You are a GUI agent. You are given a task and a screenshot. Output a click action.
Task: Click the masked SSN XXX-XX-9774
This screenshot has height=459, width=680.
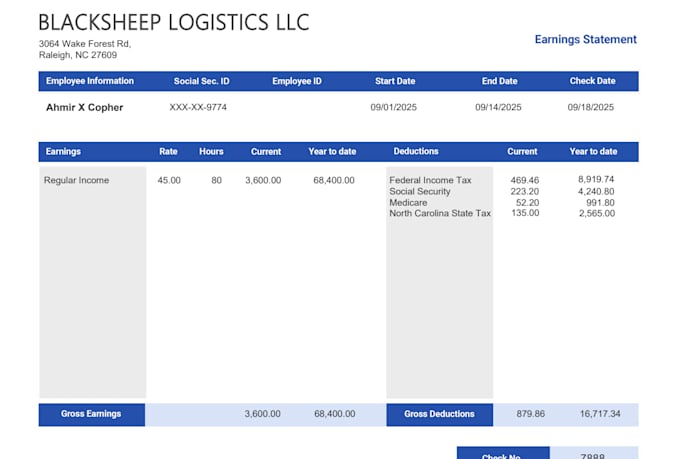pos(198,107)
